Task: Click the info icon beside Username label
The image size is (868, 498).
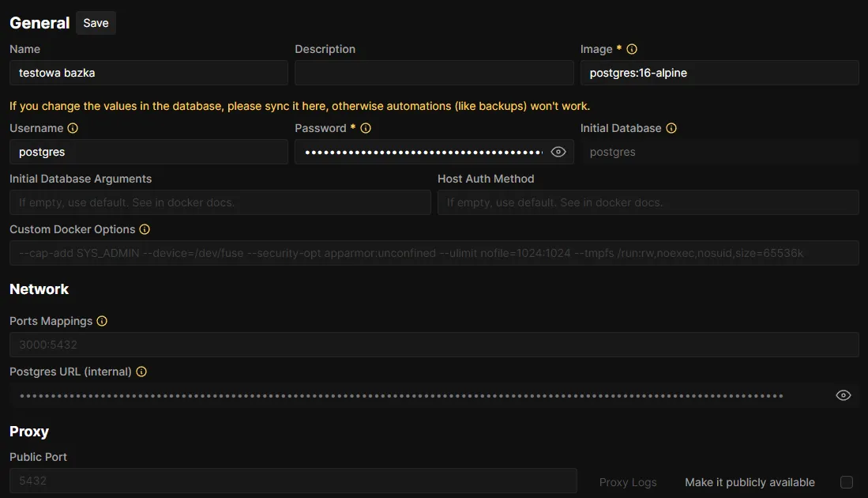Action: click(x=73, y=128)
